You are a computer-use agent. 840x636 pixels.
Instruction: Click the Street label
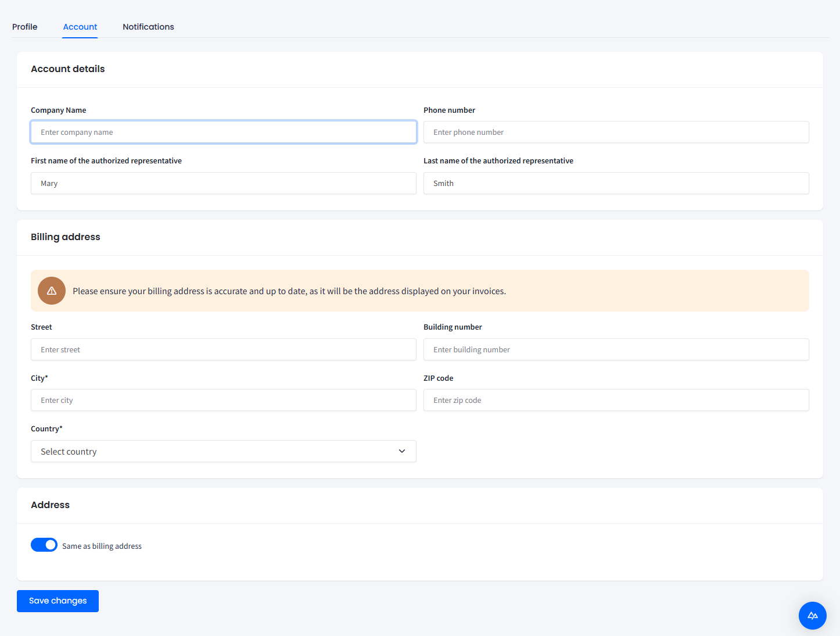tap(41, 327)
